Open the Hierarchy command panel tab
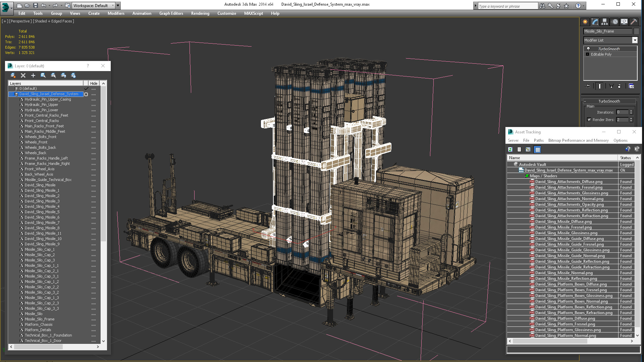Viewport: 644px width, 362px height. click(x=604, y=22)
